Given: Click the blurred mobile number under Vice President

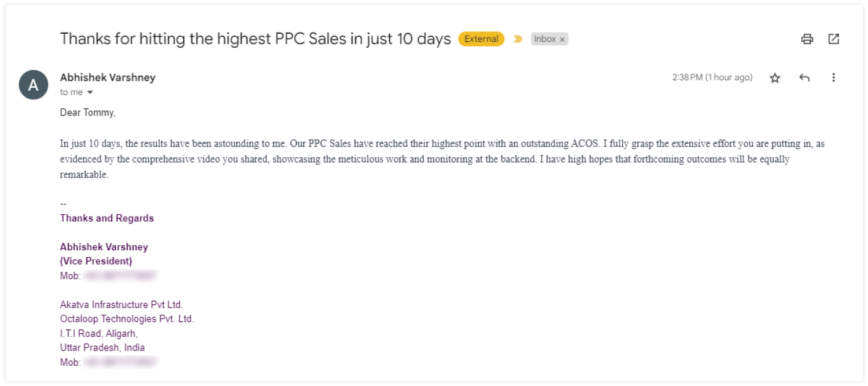Looking at the screenshot, I should click(121, 276).
